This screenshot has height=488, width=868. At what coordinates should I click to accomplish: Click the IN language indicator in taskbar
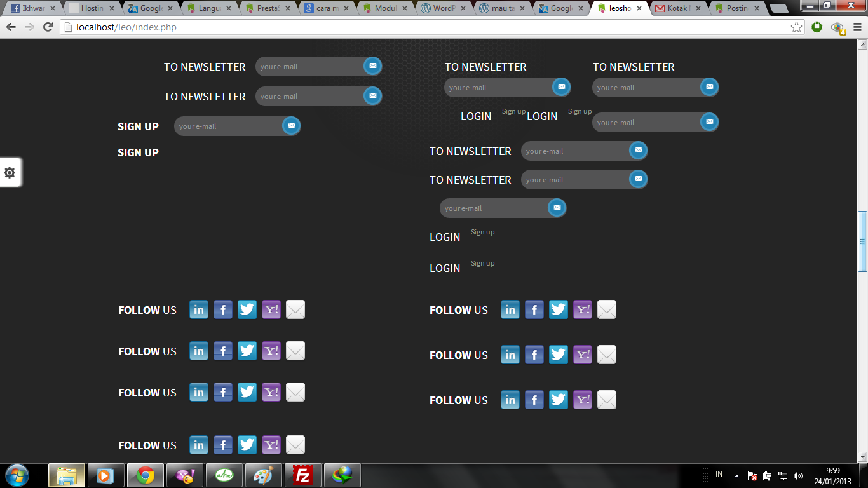(719, 474)
